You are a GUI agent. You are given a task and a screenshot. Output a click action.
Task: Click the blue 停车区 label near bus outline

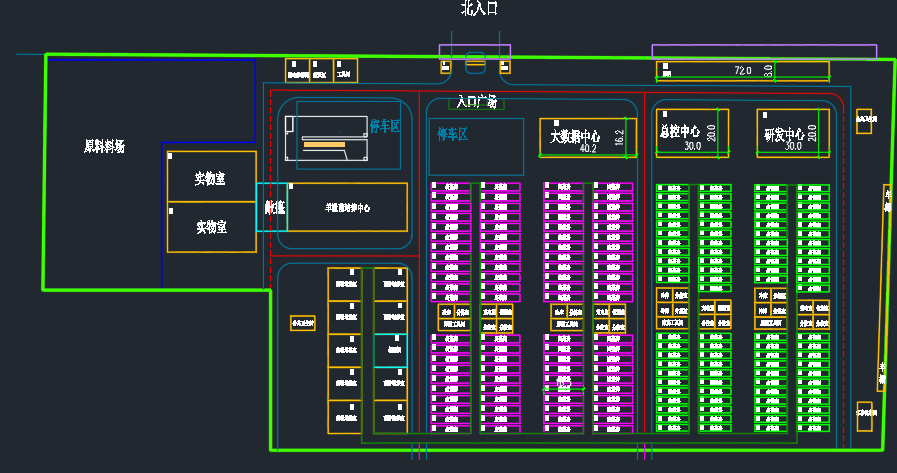click(385, 126)
